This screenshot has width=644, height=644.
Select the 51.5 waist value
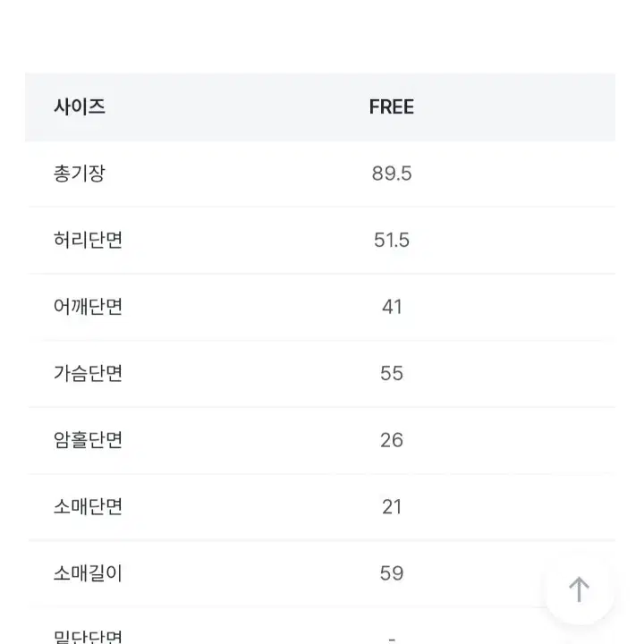click(x=392, y=240)
